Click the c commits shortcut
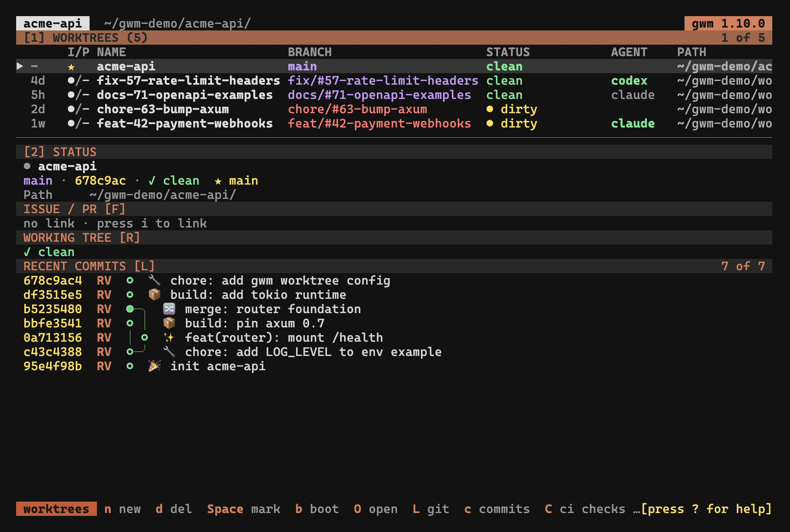 497,509
